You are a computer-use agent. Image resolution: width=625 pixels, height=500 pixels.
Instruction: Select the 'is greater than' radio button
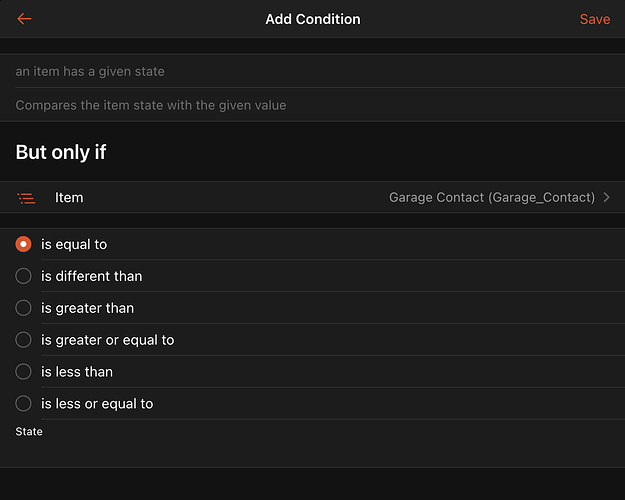tap(24, 308)
